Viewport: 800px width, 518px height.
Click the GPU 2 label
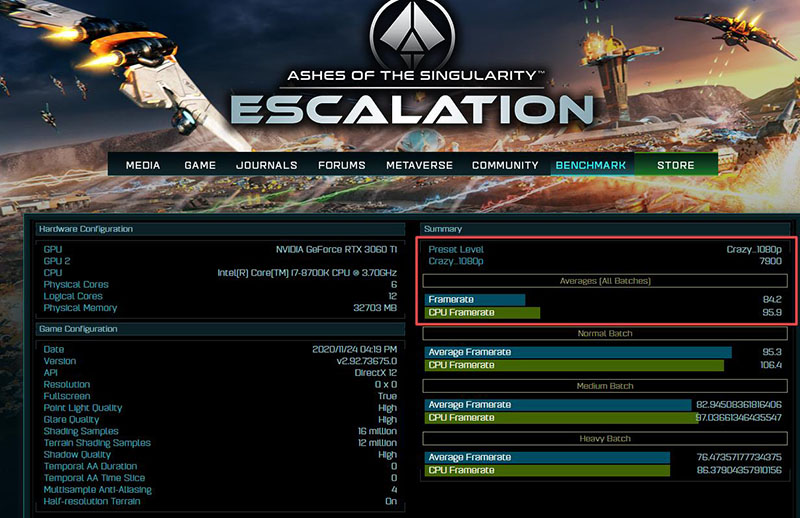(x=57, y=261)
